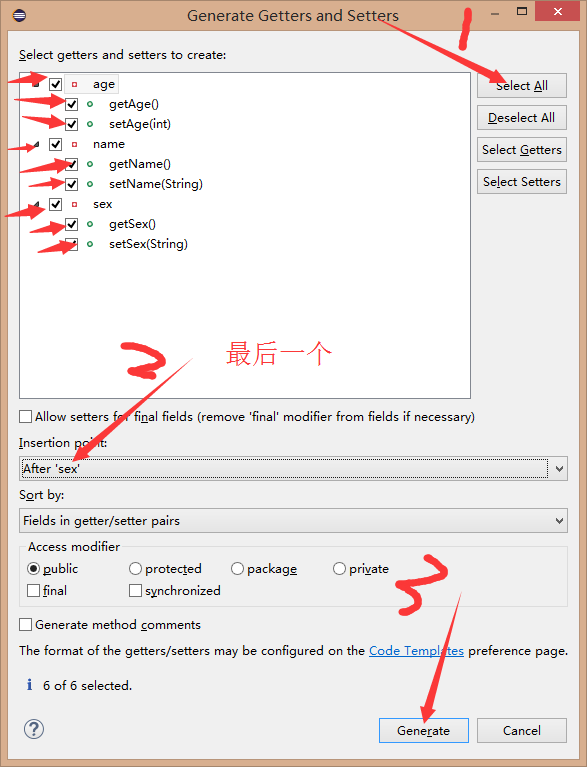The width and height of the screenshot is (587, 767).
Task: Open the Code Templates preference link
Action: tap(416, 651)
